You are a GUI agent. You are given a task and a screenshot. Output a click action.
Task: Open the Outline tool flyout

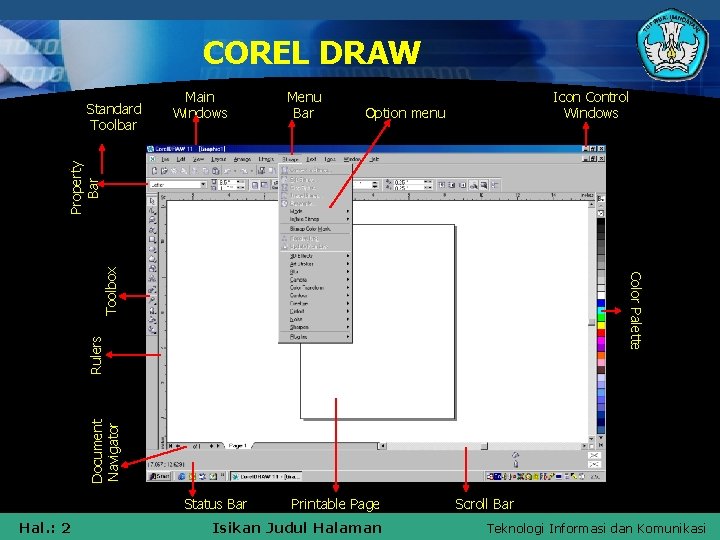(x=152, y=310)
